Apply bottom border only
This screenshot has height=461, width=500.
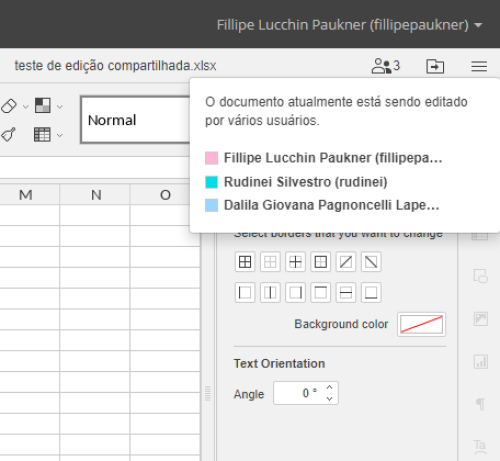tap(371, 293)
